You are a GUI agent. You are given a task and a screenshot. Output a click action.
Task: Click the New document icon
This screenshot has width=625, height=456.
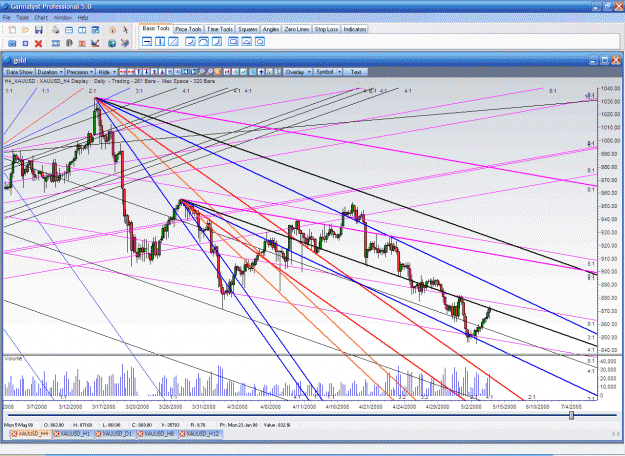(x=12, y=30)
